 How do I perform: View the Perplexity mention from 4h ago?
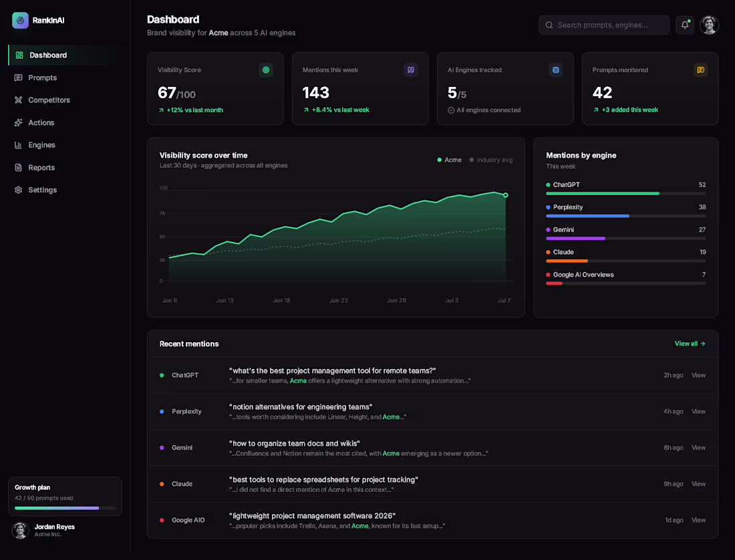click(x=698, y=411)
